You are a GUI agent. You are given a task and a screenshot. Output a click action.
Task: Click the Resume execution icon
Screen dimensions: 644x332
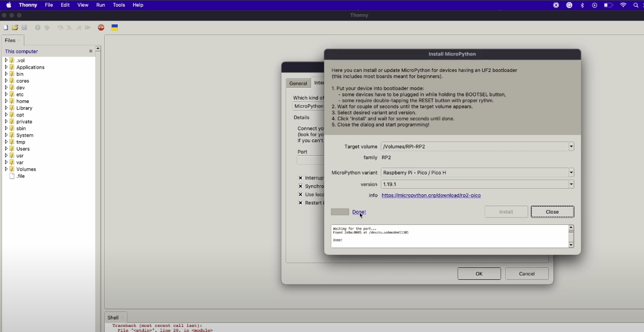(x=88, y=28)
